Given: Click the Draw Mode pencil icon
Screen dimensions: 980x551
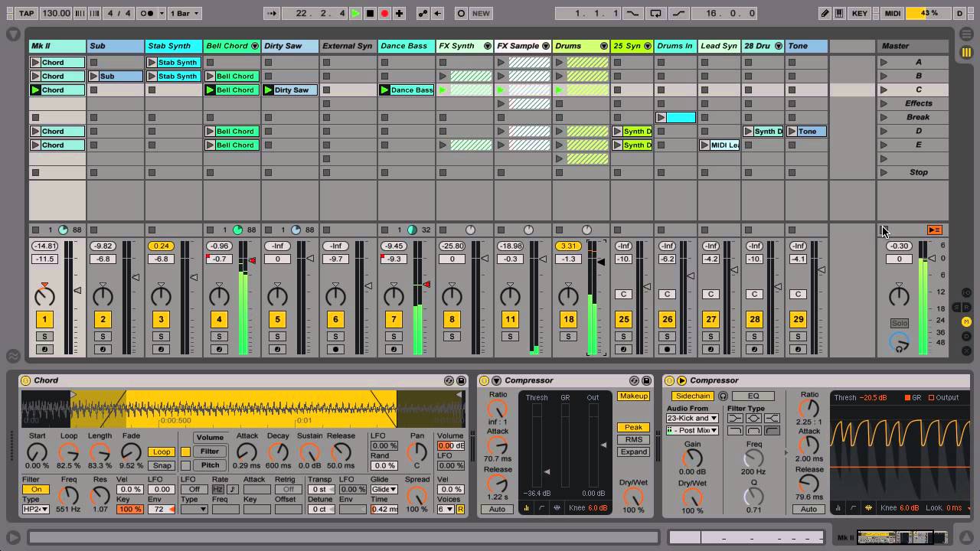Looking at the screenshot, I should pyautogui.click(x=827, y=13).
